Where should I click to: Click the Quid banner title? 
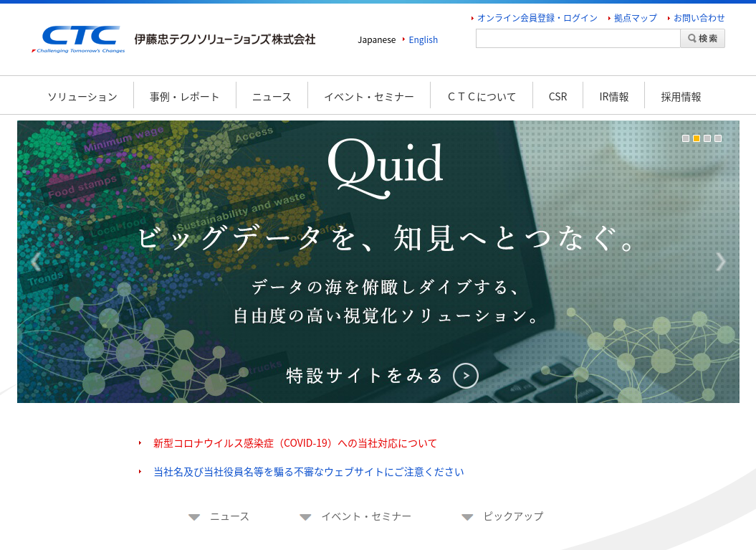(386, 168)
